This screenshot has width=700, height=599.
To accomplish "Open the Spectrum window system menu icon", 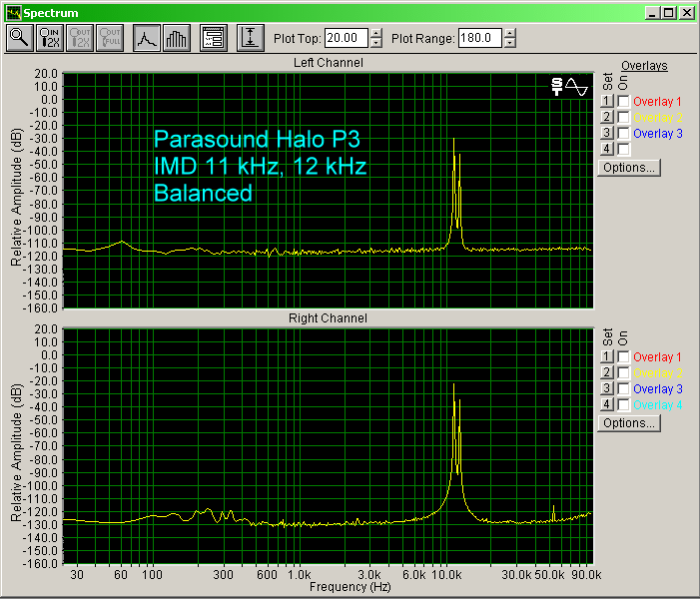I will pyautogui.click(x=12, y=12).
